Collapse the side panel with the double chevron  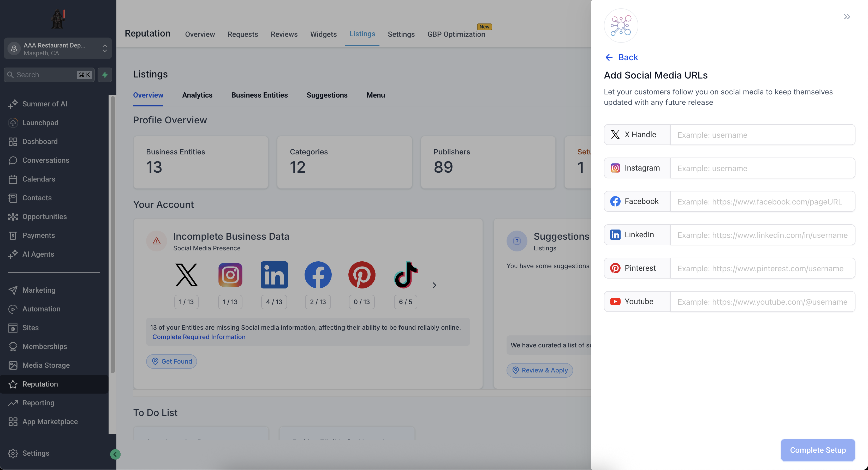pyautogui.click(x=846, y=17)
